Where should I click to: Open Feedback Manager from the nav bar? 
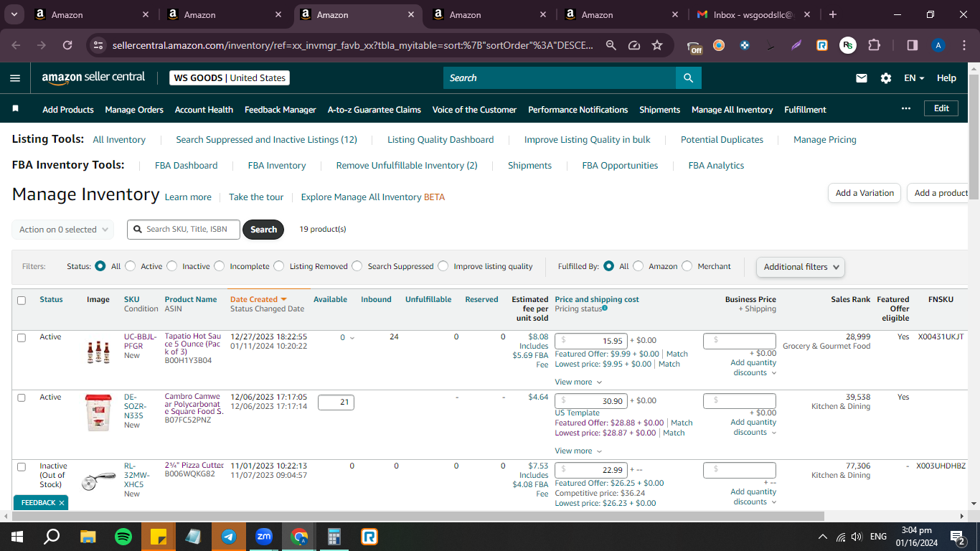tap(281, 110)
